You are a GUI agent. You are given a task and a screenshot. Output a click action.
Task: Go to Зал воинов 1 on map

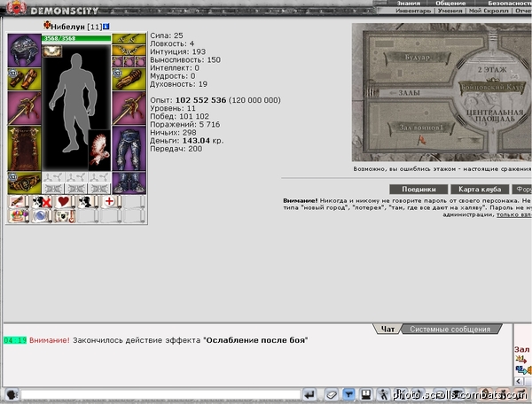tap(420, 128)
